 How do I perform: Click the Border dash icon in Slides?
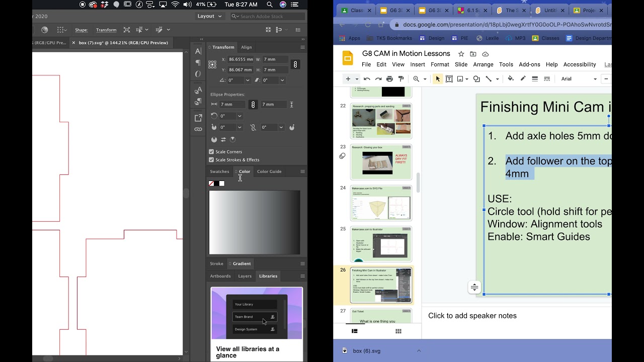pos(547,79)
